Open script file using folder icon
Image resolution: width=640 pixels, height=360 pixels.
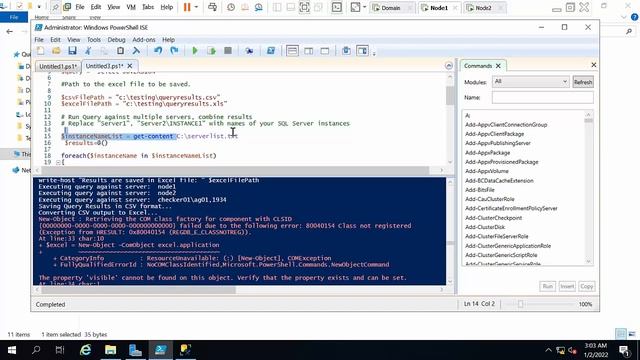[x=56, y=51]
